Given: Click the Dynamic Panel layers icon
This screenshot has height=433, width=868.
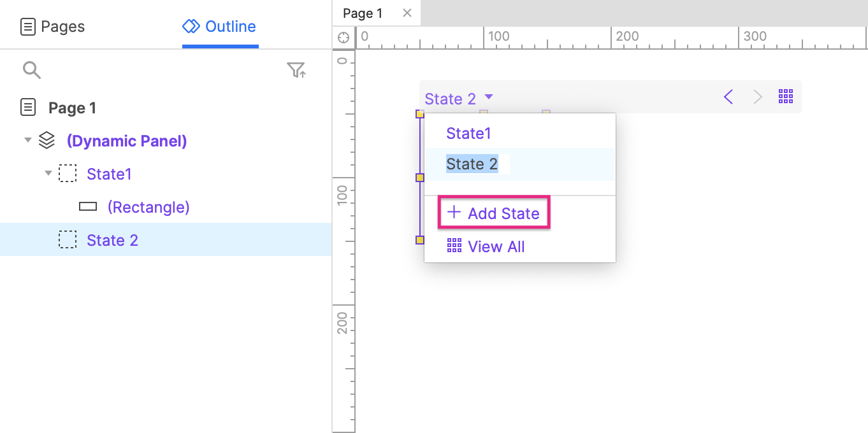Looking at the screenshot, I should (47, 141).
